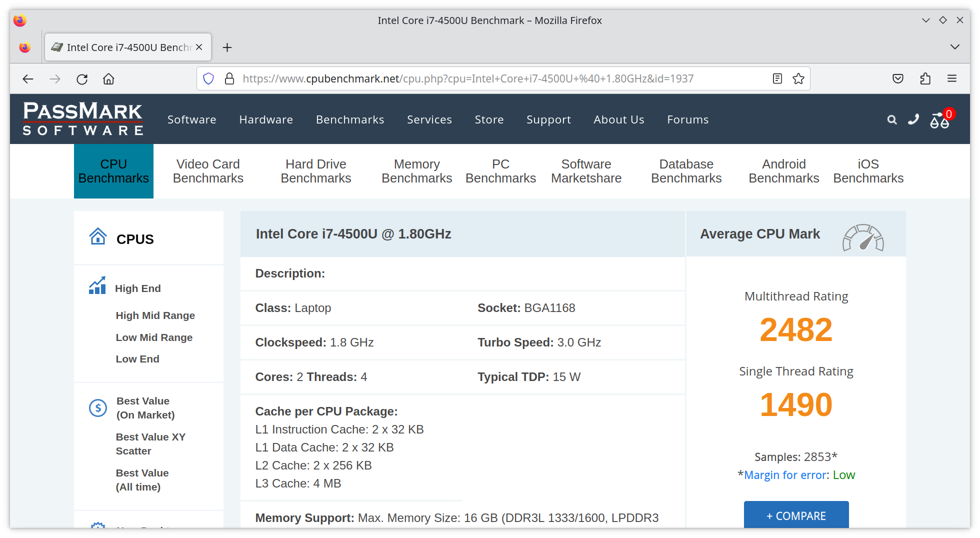The width and height of the screenshot is (980, 538).
Task: Click the Best Value dollar icon
Action: point(98,408)
